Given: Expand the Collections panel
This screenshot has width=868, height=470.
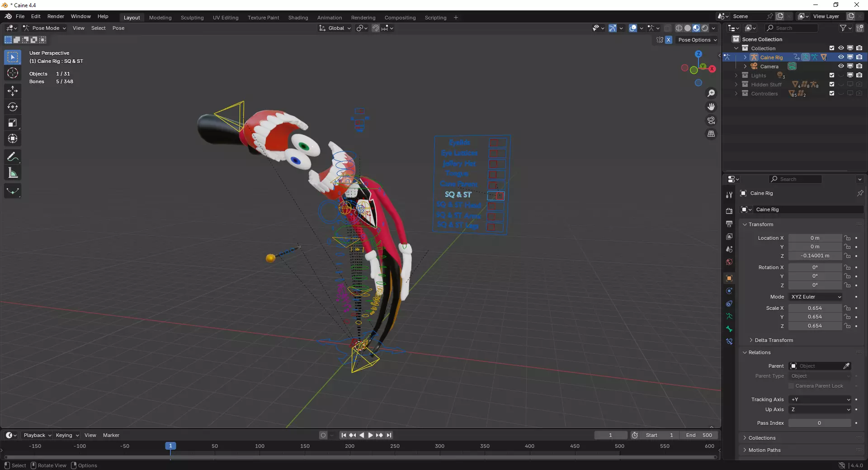Looking at the screenshot, I should 762,438.
